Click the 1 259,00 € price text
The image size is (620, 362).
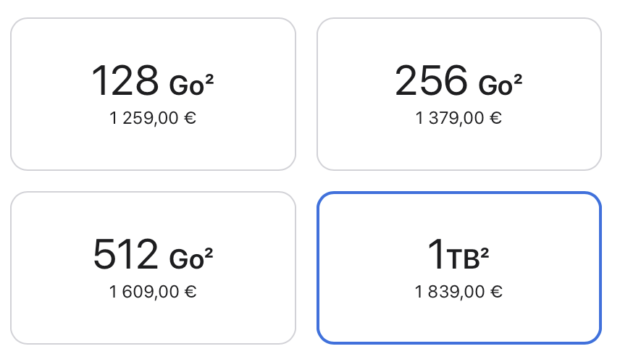point(153,118)
